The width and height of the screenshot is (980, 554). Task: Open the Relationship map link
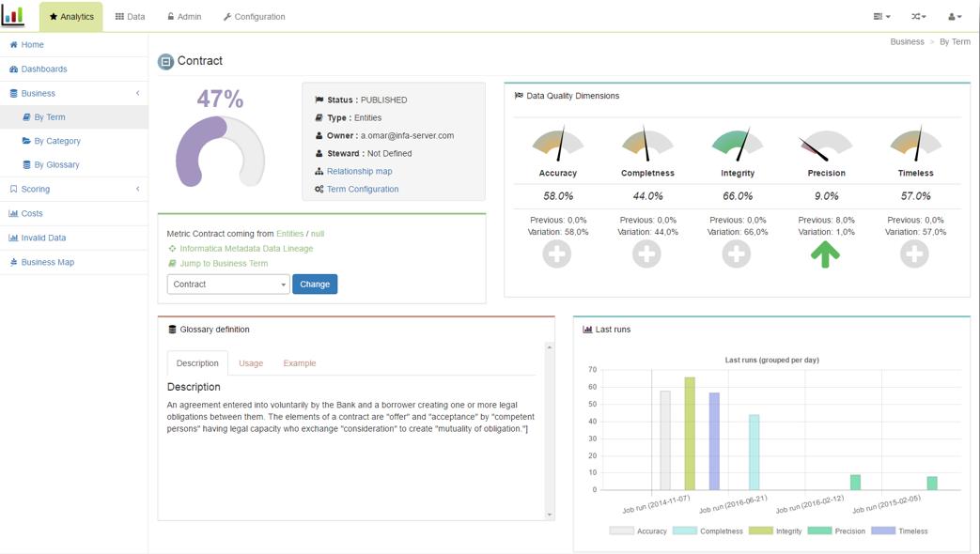tap(359, 171)
